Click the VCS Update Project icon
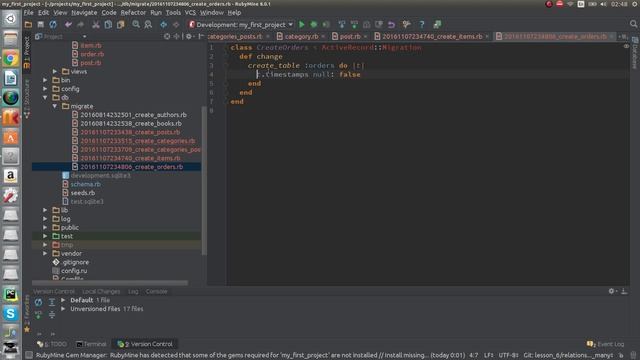The image size is (640, 360). tap(342, 25)
